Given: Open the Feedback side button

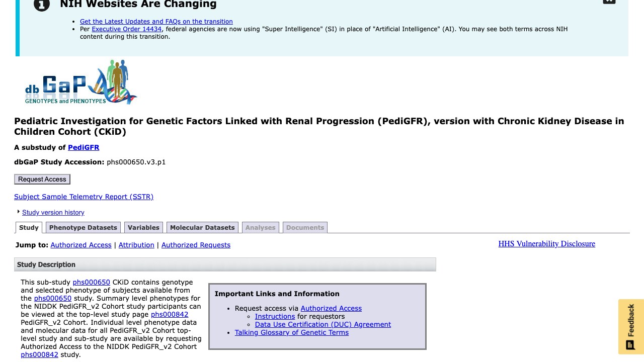Looking at the screenshot, I should (x=631, y=327).
